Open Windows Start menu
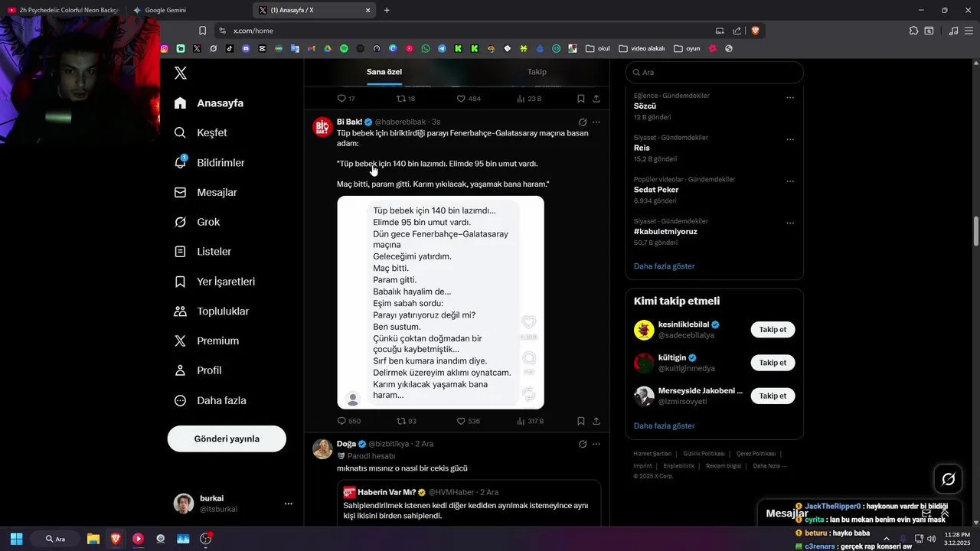The image size is (980, 551). coord(16,539)
